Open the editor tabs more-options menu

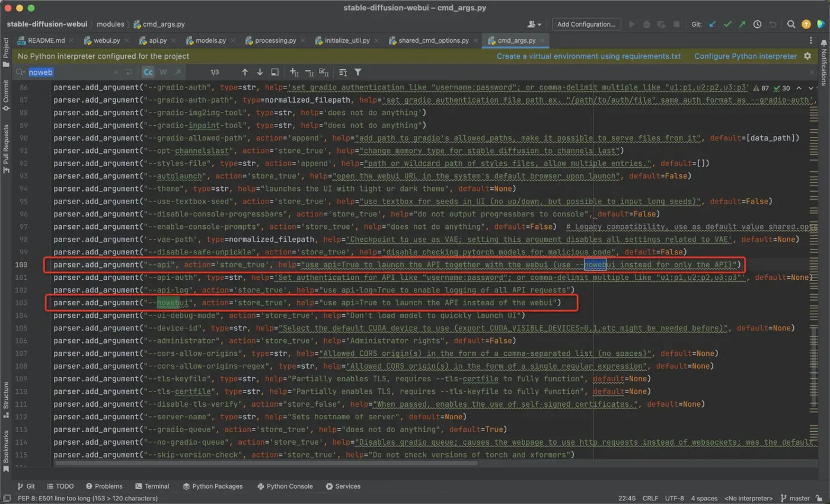tap(811, 40)
